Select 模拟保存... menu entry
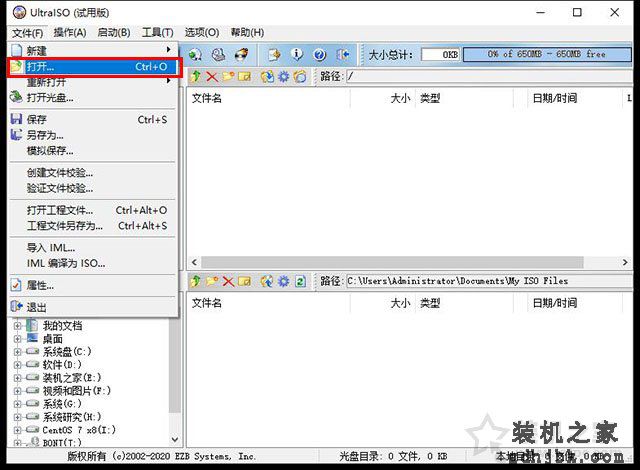Screen dimensions: 640x470 (94, 151)
